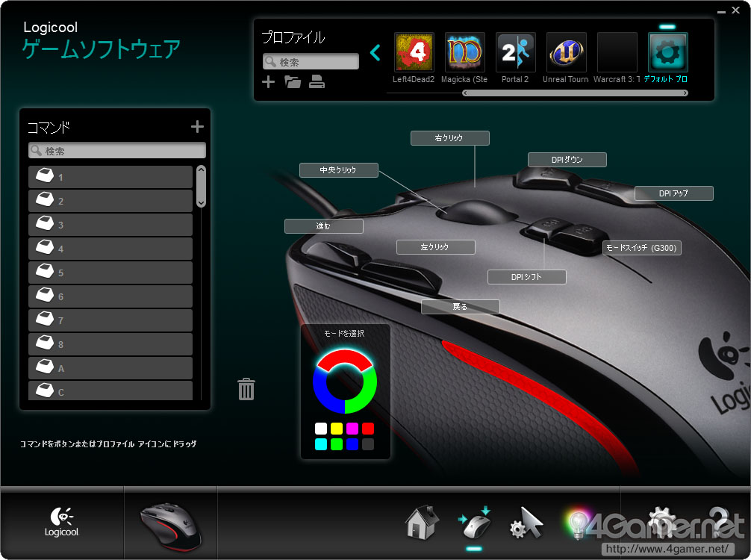This screenshot has width=751, height=560.
Task: Click the command search field
Action: 117,150
